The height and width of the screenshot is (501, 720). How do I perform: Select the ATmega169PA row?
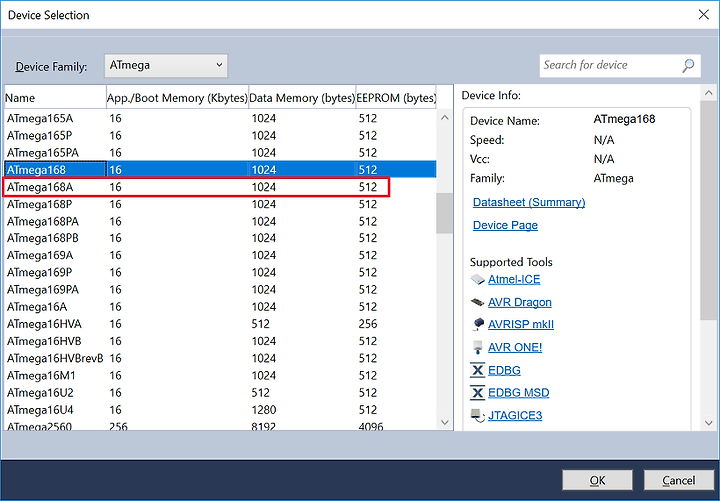[220, 290]
